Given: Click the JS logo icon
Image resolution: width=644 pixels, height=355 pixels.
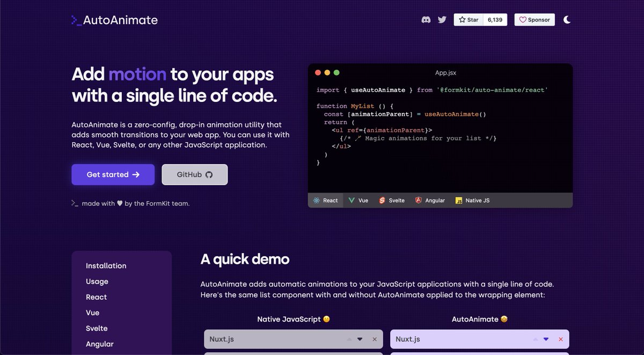Looking at the screenshot, I should point(459,201).
